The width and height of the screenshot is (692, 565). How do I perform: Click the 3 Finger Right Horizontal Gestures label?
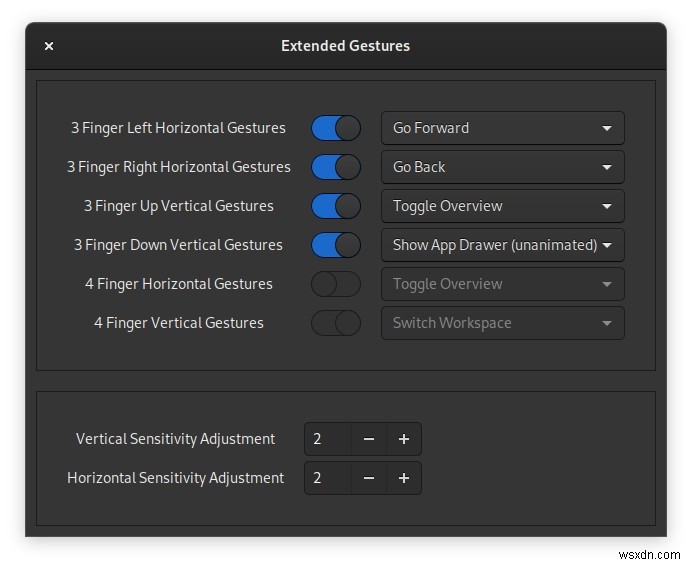coord(179,167)
